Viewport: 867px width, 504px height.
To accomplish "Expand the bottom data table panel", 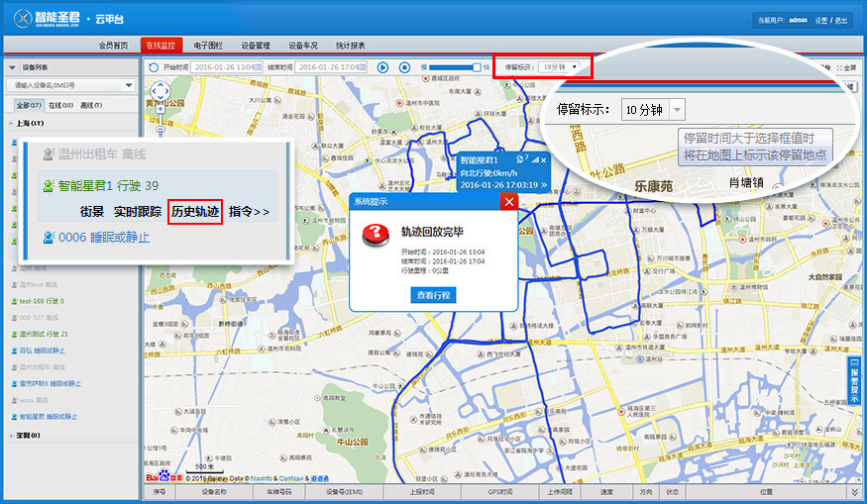I will point(855,491).
